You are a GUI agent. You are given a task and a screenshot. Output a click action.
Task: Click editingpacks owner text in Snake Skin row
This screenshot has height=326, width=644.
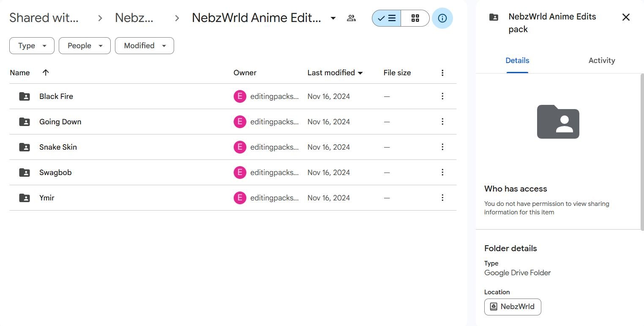(274, 147)
